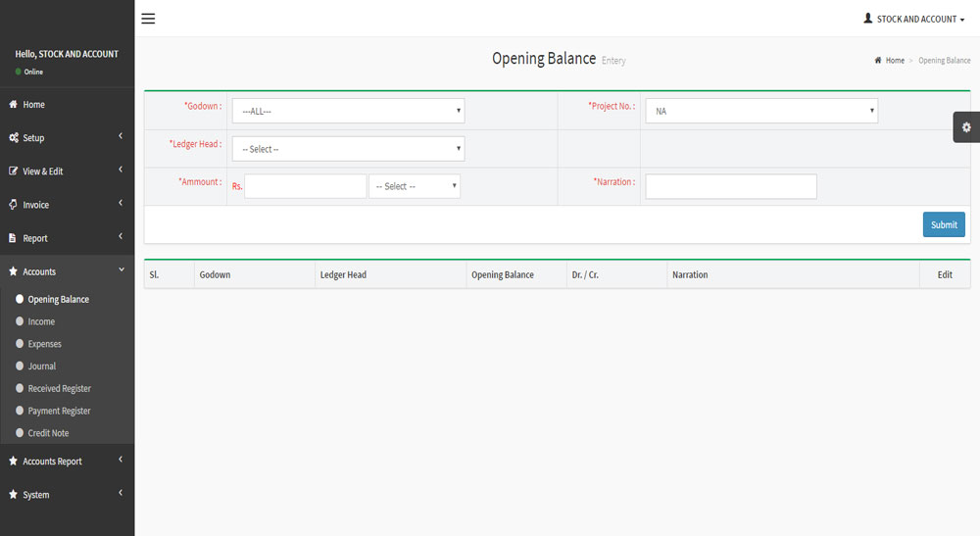This screenshot has height=536, width=980.
Task: Expand the Invoice menu chevron
Action: click(121, 203)
